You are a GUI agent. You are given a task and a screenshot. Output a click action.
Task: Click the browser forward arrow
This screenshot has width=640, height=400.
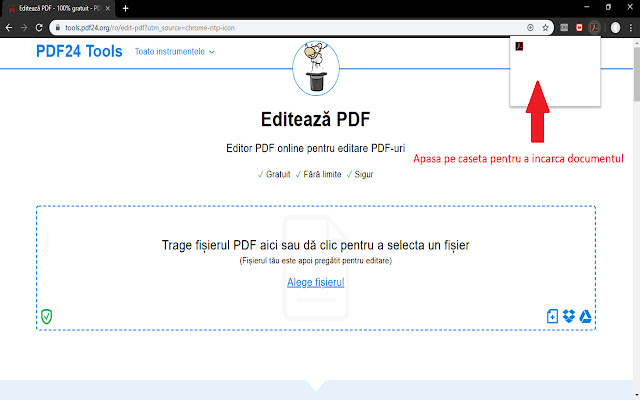[x=24, y=28]
